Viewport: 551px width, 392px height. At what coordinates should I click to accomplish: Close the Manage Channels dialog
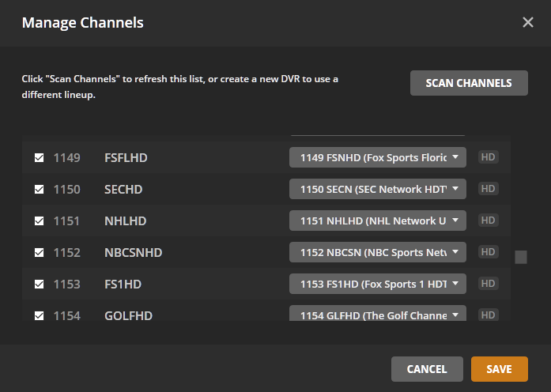[528, 22]
